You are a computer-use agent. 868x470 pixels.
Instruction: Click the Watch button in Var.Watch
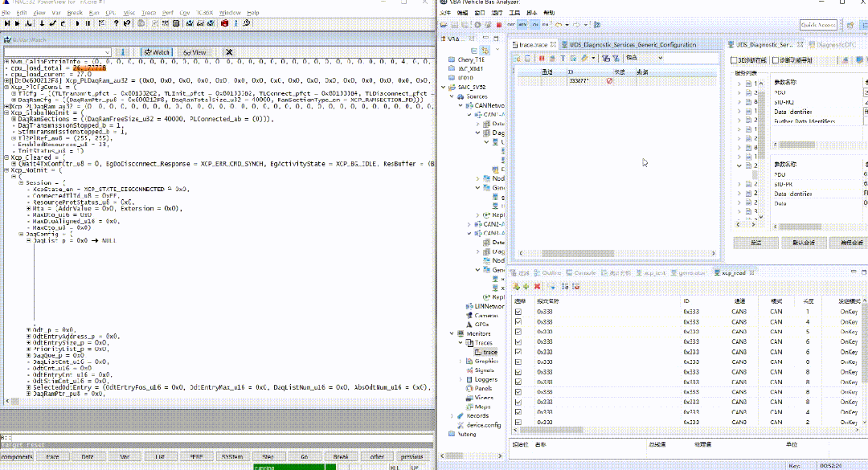tap(158, 52)
